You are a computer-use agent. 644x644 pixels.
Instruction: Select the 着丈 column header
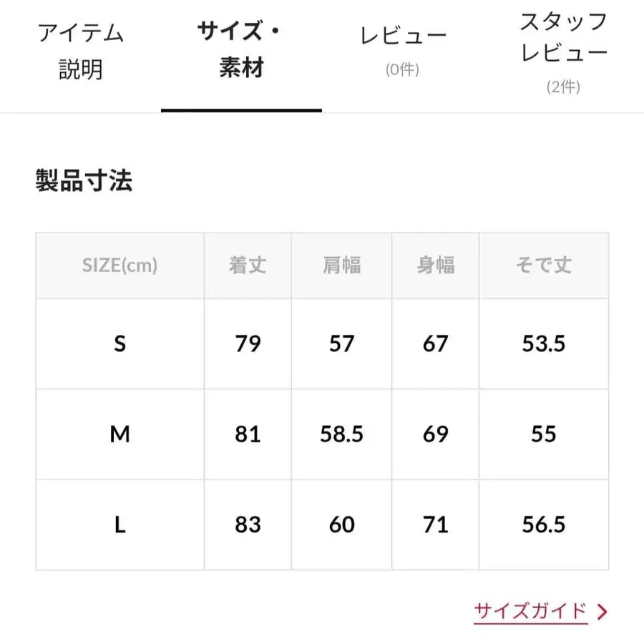click(x=248, y=265)
